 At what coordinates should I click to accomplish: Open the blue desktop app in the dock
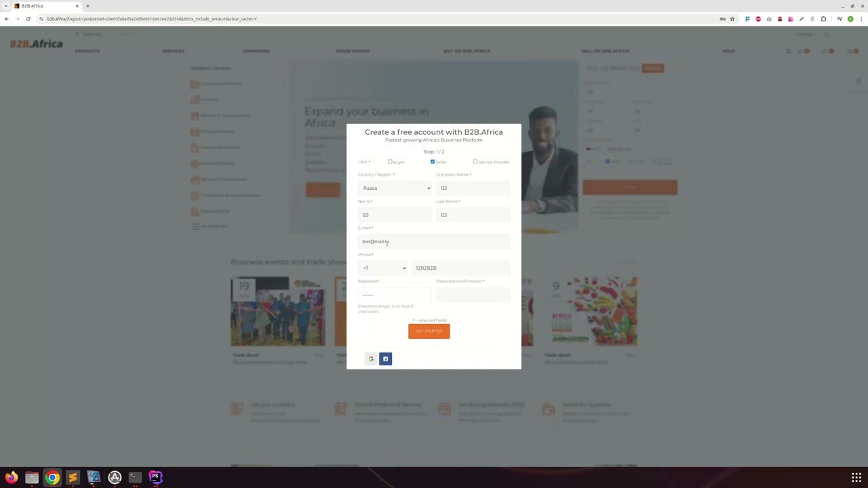(94, 477)
